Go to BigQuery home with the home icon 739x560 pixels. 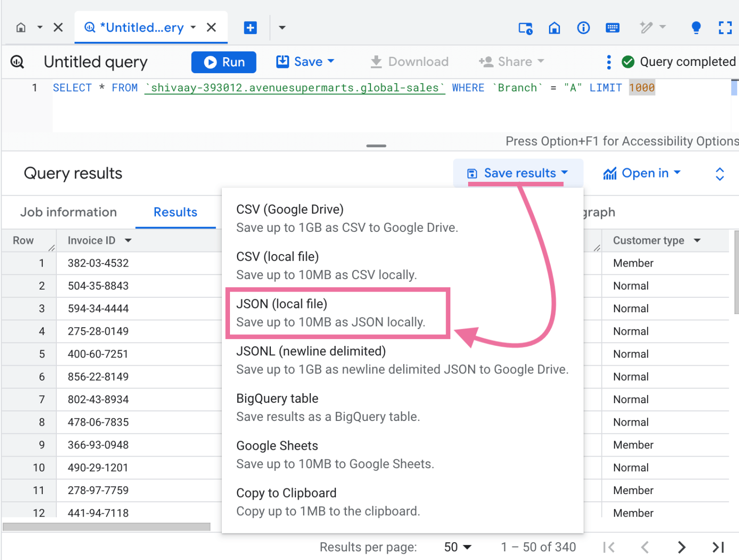point(554,28)
